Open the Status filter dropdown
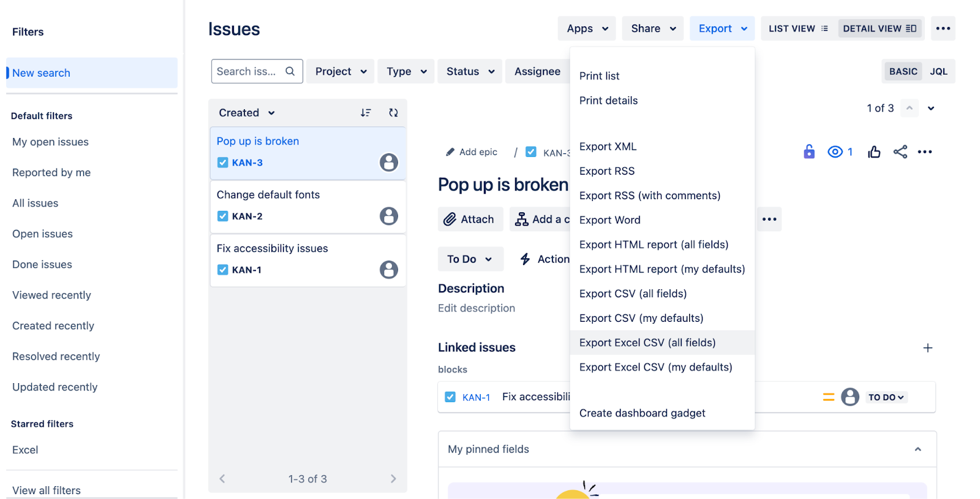This screenshot has width=980, height=499. click(x=470, y=71)
